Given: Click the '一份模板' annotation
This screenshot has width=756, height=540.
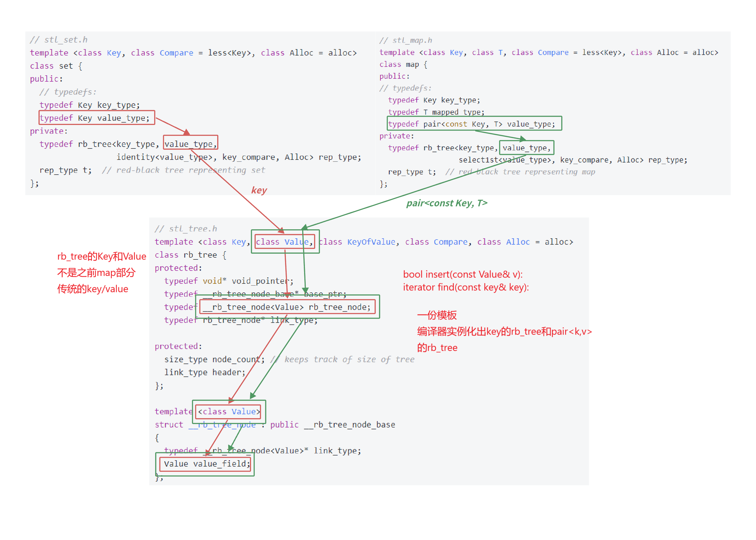Looking at the screenshot, I should [x=437, y=315].
